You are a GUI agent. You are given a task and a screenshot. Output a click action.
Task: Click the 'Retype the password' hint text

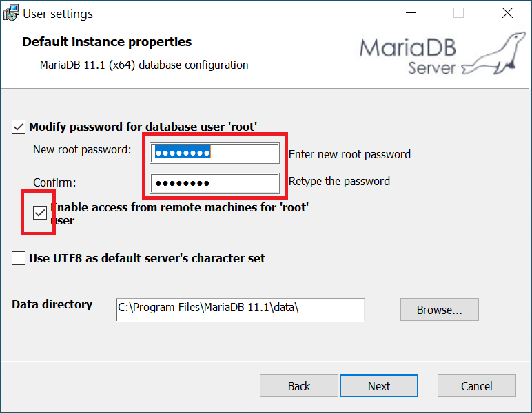pyautogui.click(x=339, y=181)
